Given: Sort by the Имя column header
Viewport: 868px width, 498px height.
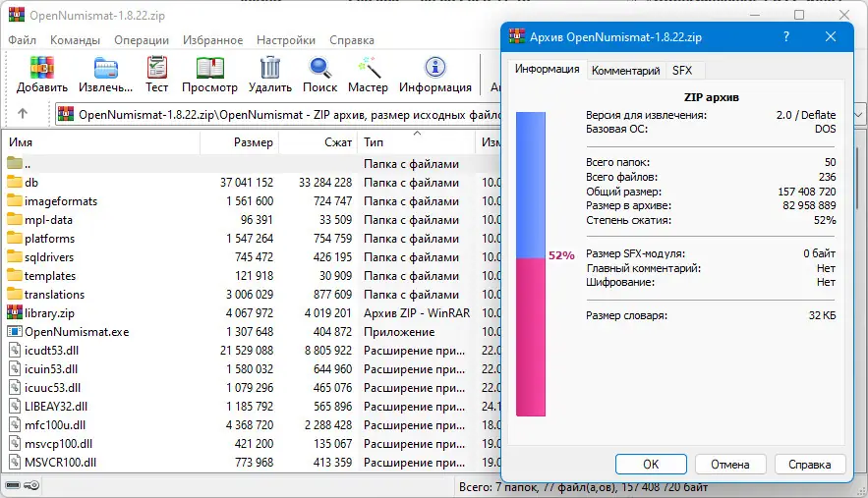Looking at the screenshot, I should point(102,142).
